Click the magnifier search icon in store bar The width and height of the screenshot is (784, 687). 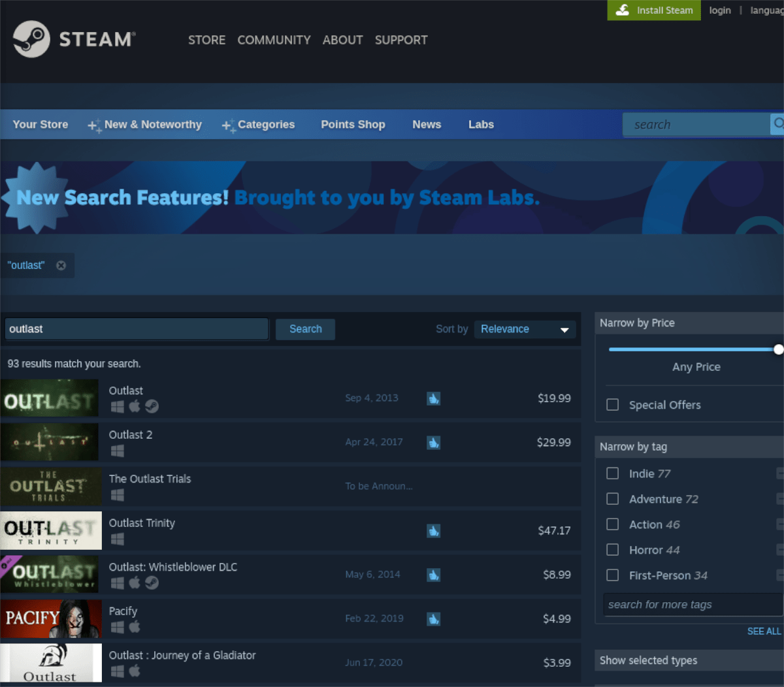(x=777, y=124)
